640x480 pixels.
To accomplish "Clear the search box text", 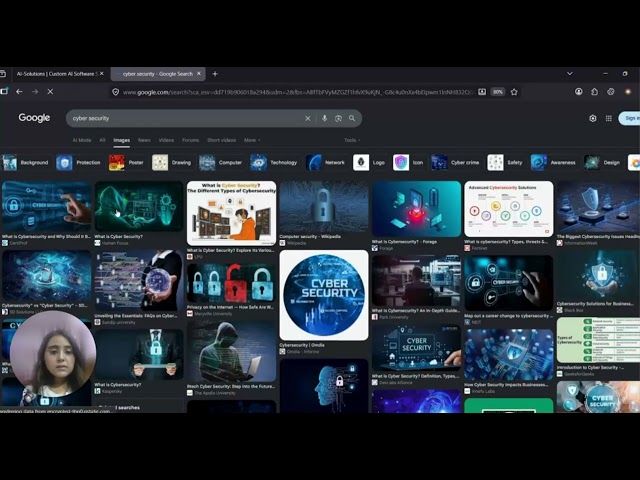I will pos(308,118).
